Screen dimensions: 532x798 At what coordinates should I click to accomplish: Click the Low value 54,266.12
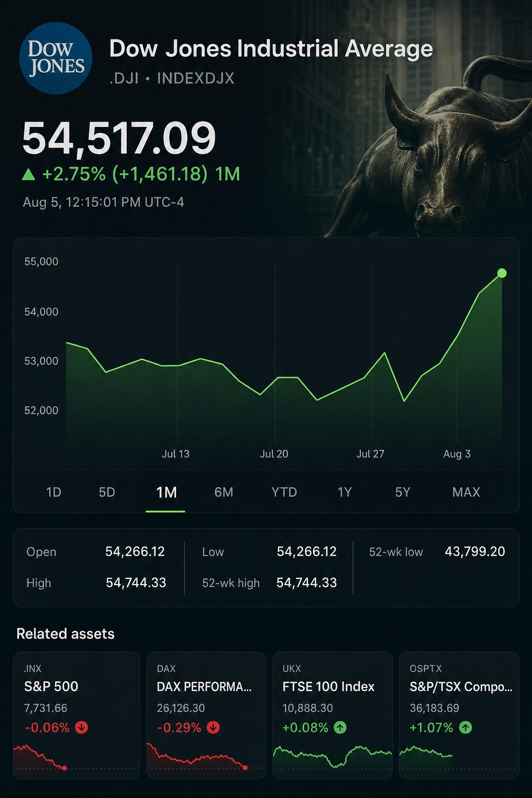[x=307, y=552]
